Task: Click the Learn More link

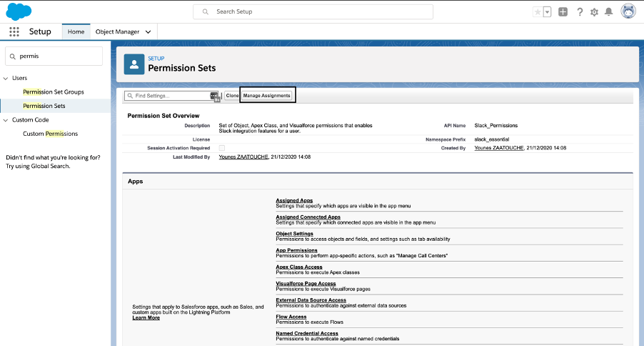Action: [x=146, y=317]
